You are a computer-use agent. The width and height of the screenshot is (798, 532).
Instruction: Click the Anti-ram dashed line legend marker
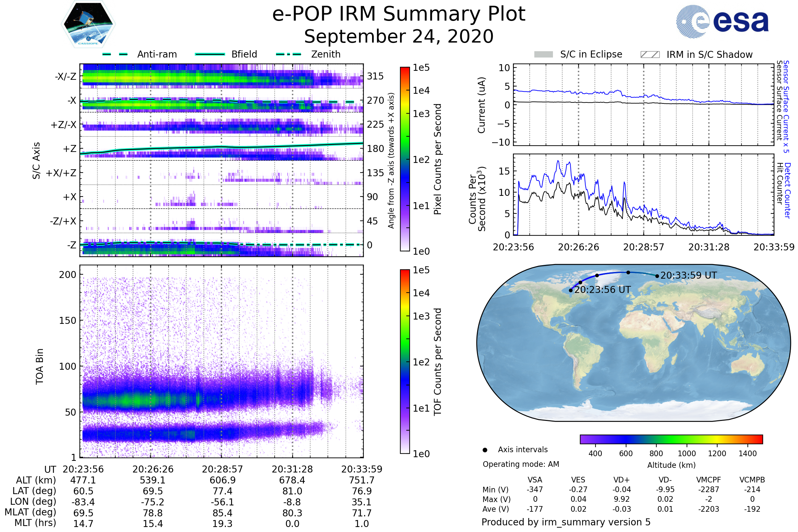click(115, 54)
